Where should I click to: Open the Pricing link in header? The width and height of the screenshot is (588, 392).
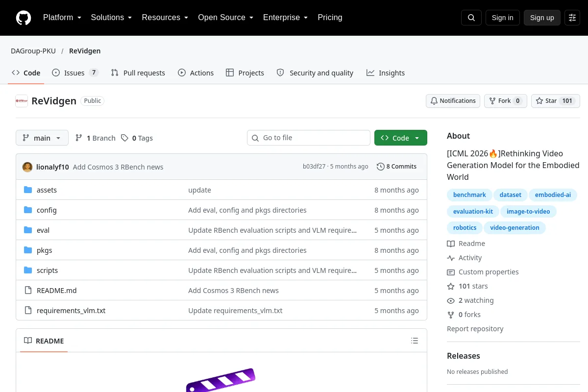pyautogui.click(x=330, y=18)
